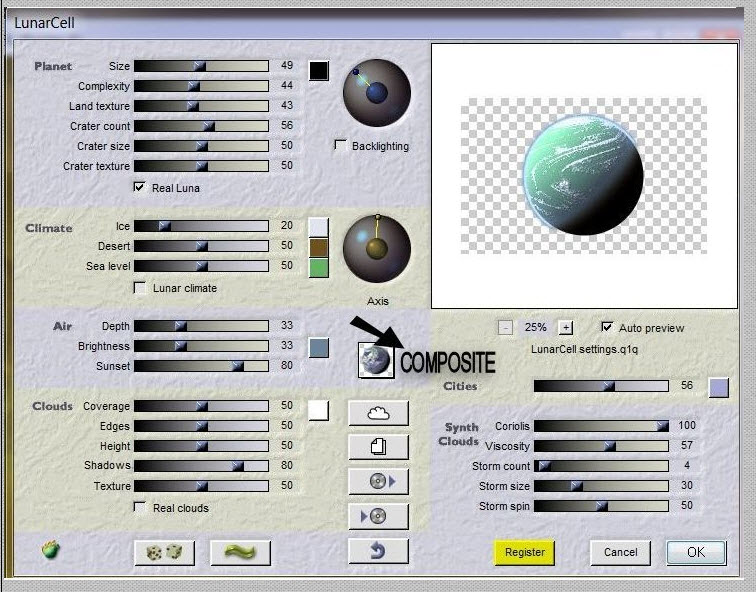Click the Cities slider

pos(601,386)
